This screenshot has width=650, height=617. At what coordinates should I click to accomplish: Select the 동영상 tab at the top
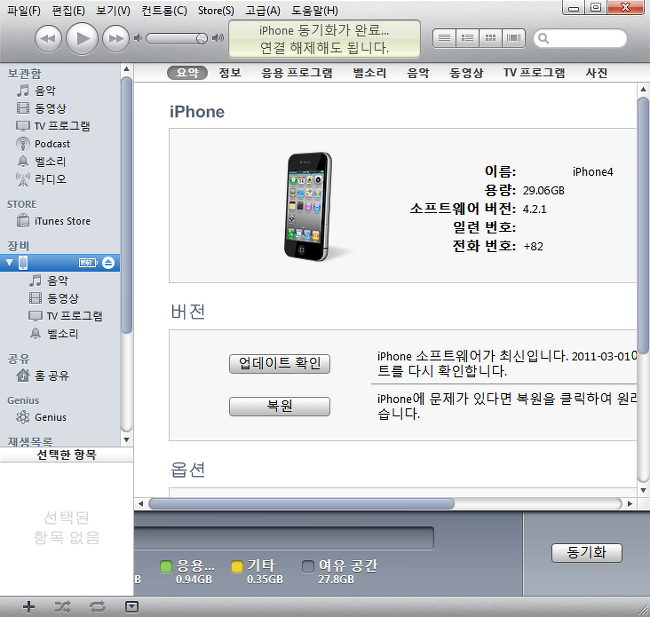click(467, 73)
